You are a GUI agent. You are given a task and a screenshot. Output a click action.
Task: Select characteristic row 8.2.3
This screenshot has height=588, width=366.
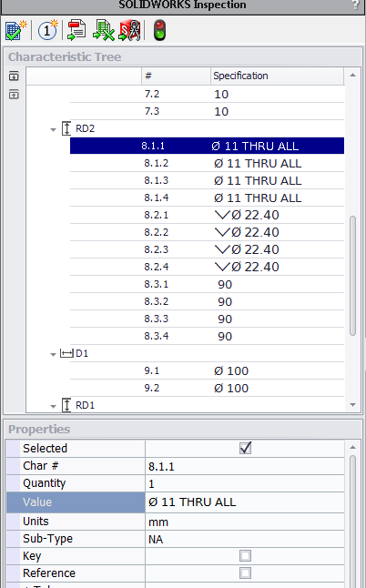[x=207, y=249]
